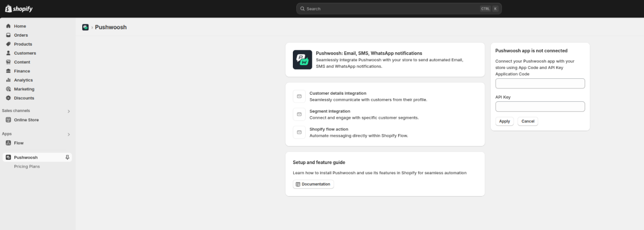644x230 pixels.
Task: Click the Shopify flow action icon
Action: (x=299, y=132)
